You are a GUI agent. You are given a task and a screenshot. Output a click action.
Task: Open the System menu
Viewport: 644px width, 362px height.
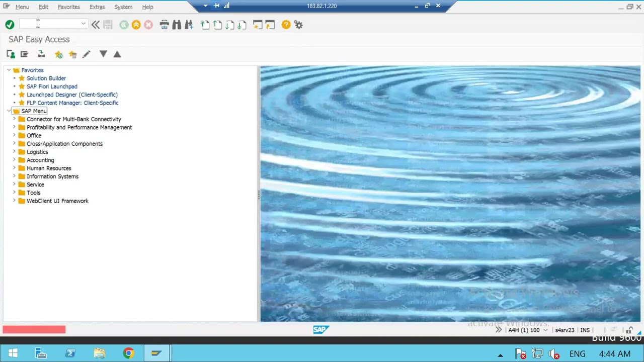click(x=123, y=7)
